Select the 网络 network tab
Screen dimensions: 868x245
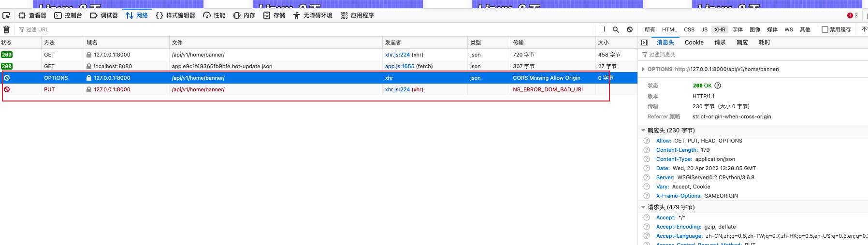pyautogui.click(x=137, y=15)
